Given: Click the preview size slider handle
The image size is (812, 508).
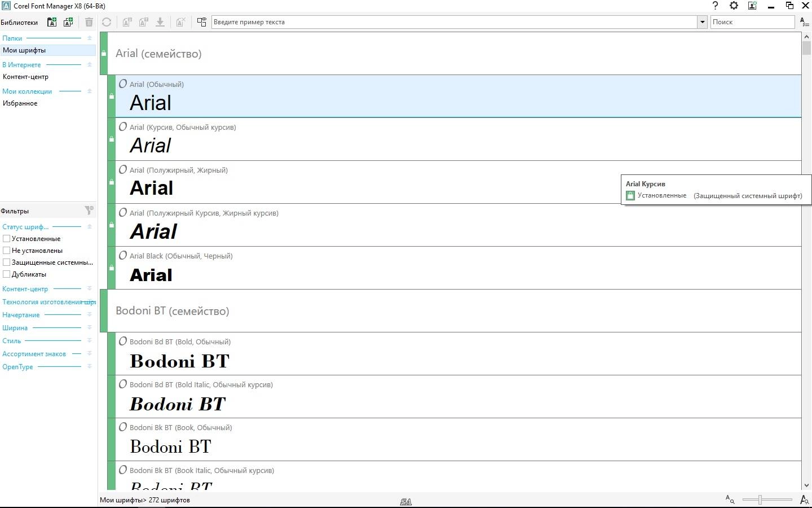Looking at the screenshot, I should (x=760, y=500).
